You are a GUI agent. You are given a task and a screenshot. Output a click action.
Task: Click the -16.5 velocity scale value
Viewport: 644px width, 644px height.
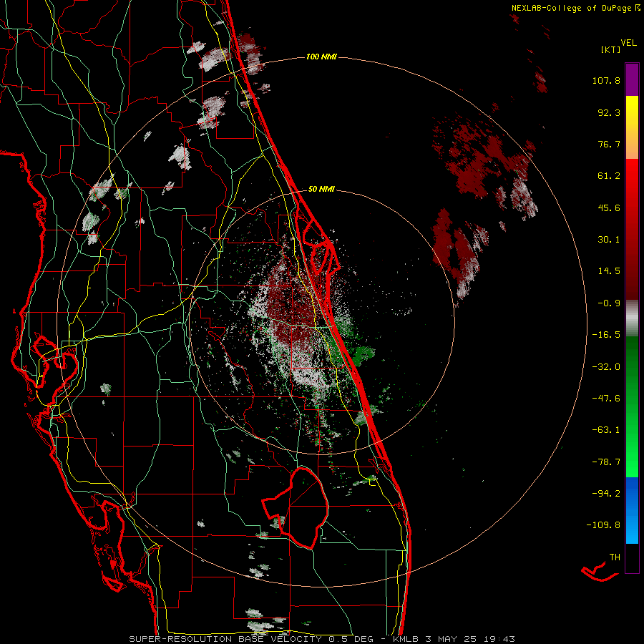point(606,335)
